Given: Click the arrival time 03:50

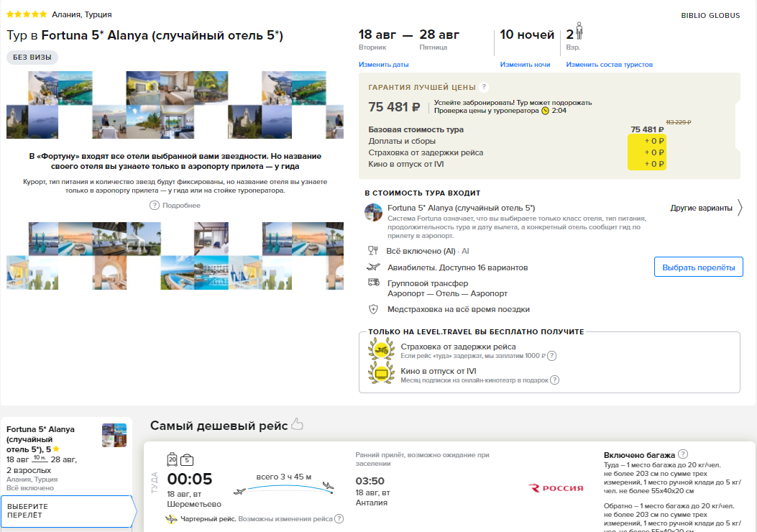Looking at the screenshot, I should pyautogui.click(x=370, y=481).
